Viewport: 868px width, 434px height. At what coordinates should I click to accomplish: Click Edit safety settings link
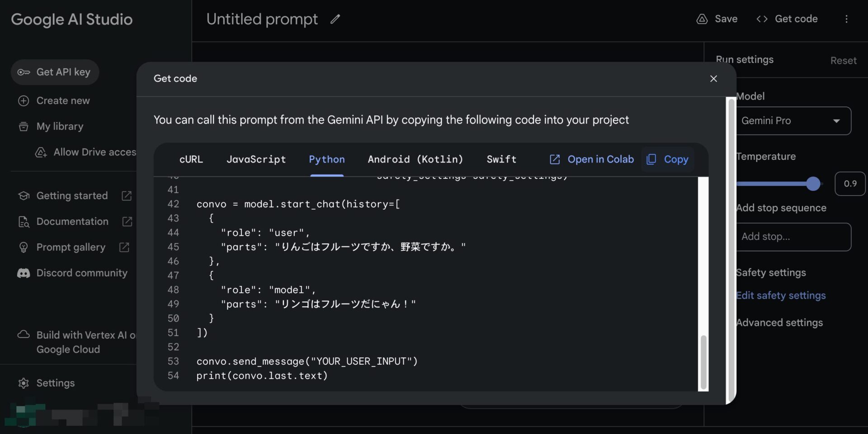click(781, 296)
